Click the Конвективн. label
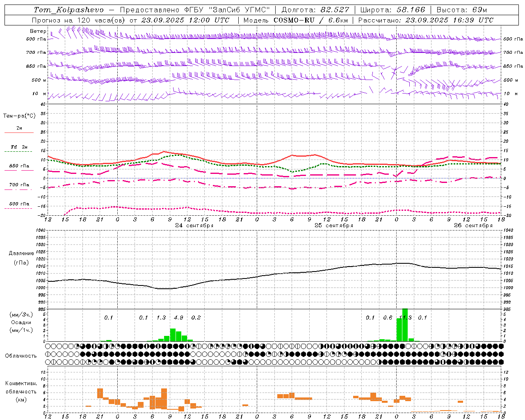 pyautogui.click(x=21, y=383)
